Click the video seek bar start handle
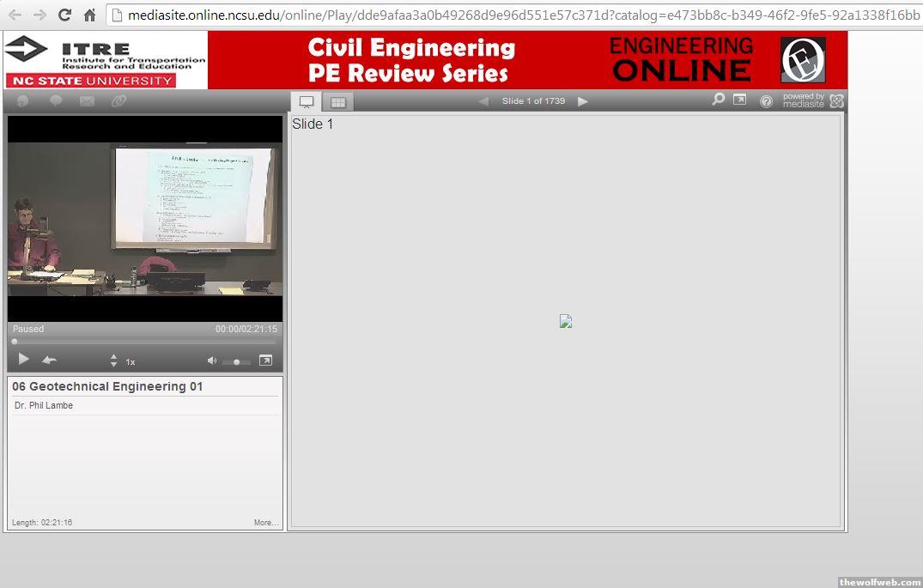 click(15, 342)
